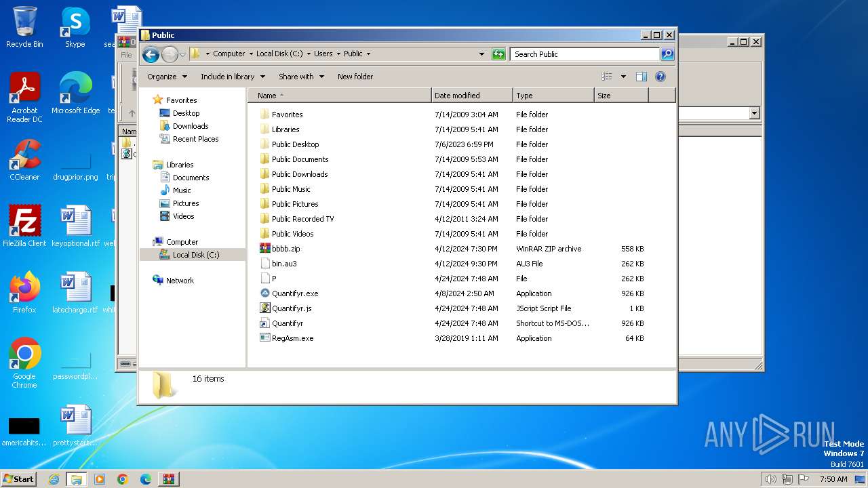This screenshot has width=868, height=488.
Task: Click the Change your view icon
Action: [607, 77]
